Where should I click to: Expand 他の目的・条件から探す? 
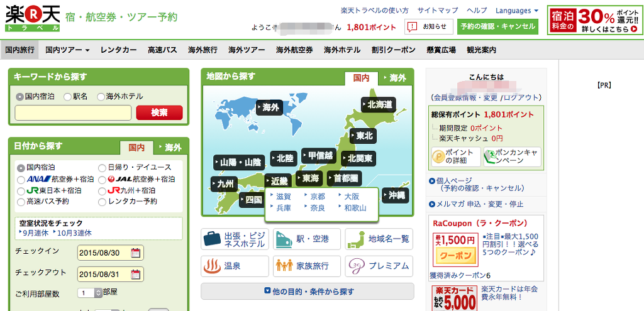tap(307, 292)
